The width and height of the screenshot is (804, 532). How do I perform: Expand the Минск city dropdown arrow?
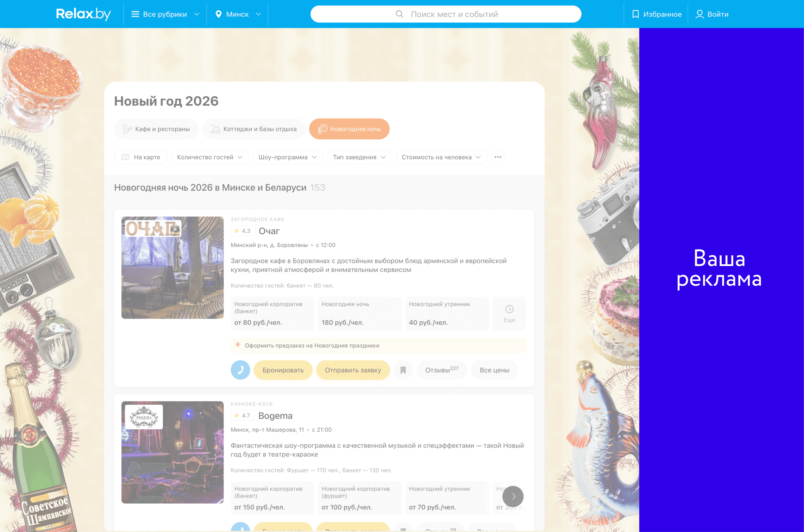click(x=258, y=14)
